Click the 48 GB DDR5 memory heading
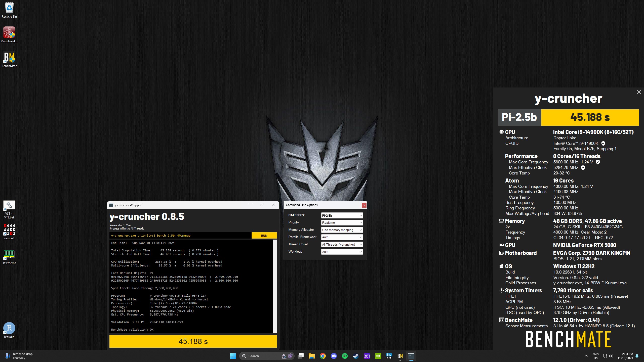Image resolution: width=644 pixels, height=362 pixels. click(587, 221)
